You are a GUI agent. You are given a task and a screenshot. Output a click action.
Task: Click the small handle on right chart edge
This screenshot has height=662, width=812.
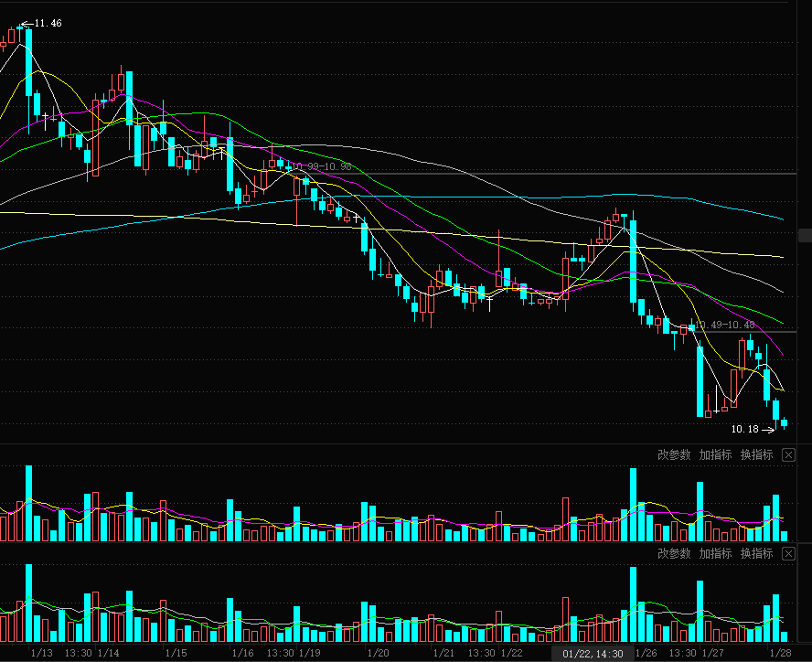coord(806,235)
